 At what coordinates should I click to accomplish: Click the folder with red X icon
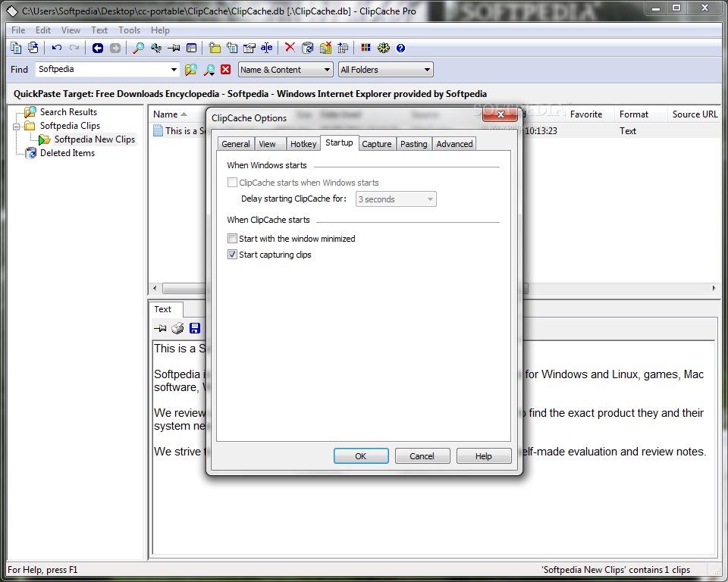[325, 48]
